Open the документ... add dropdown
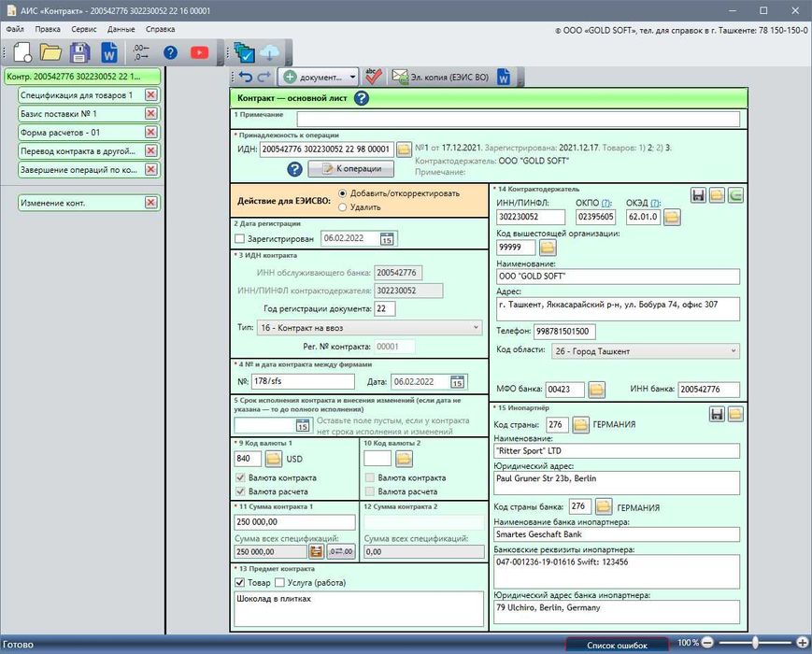The image size is (812, 654). tap(319, 78)
